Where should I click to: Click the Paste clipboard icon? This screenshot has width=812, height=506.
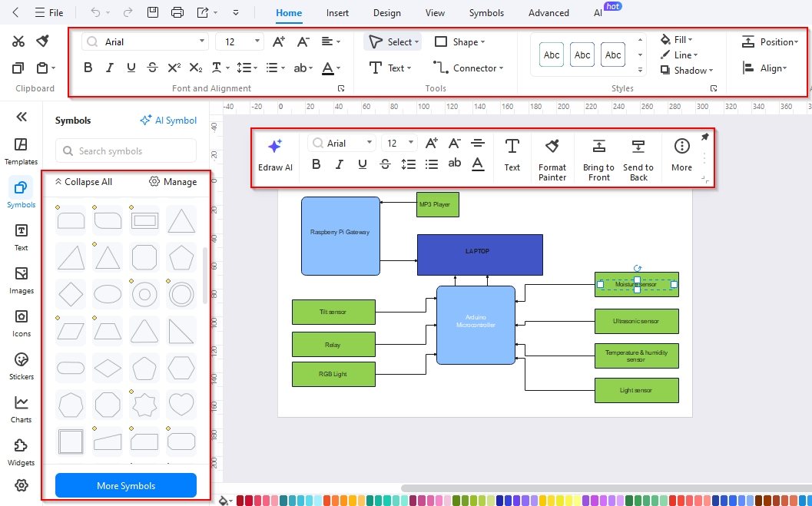click(42, 68)
